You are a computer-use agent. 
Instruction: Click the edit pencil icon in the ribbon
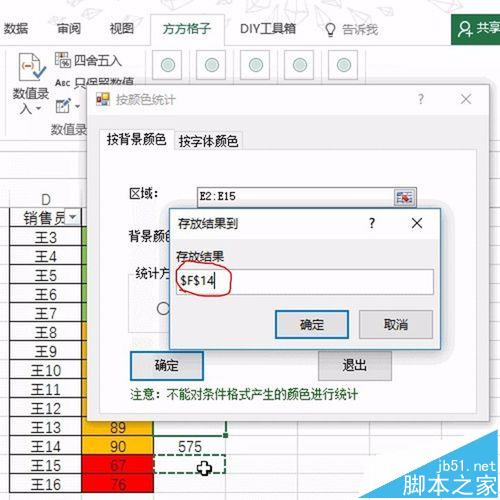(63, 106)
